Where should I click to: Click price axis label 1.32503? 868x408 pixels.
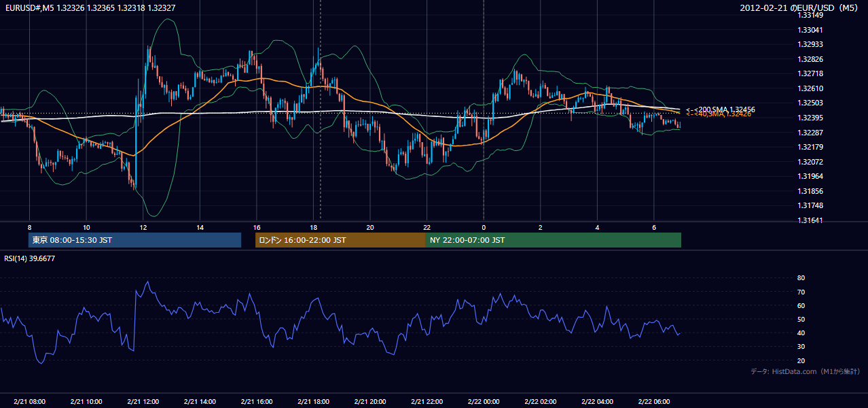point(811,103)
